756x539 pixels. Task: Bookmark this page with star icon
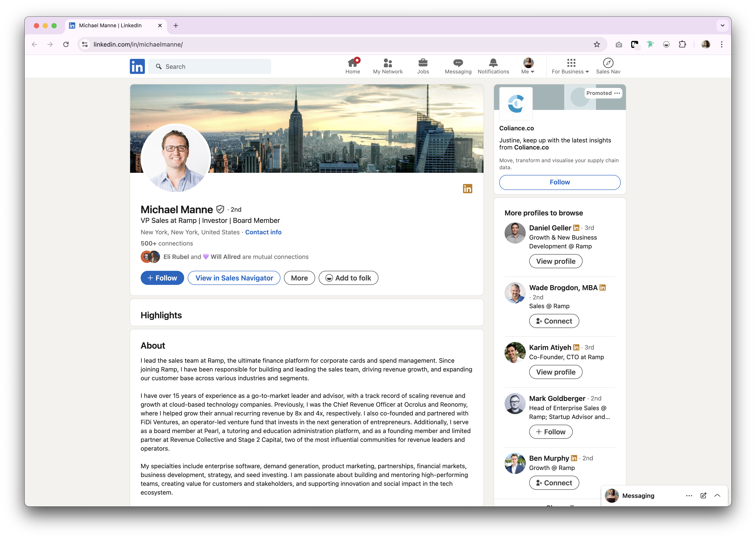[596, 44]
